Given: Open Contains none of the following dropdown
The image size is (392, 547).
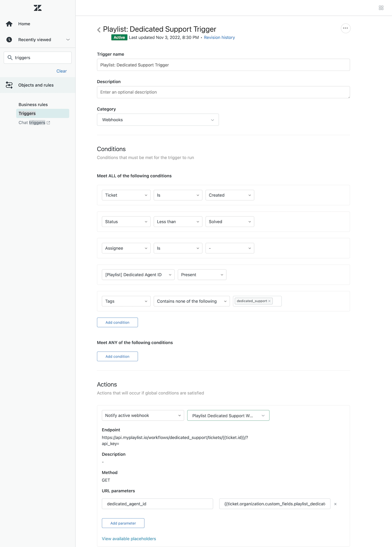Looking at the screenshot, I should [192, 301].
